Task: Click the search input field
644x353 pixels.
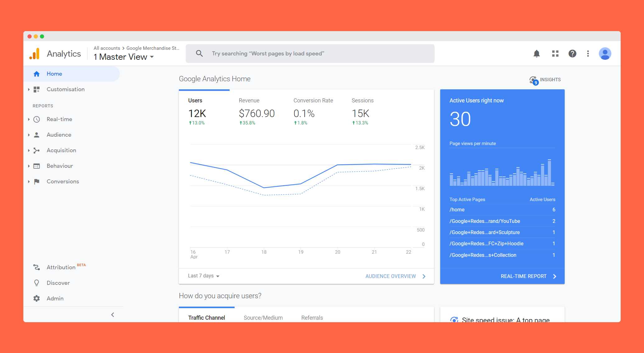Action: coord(310,54)
